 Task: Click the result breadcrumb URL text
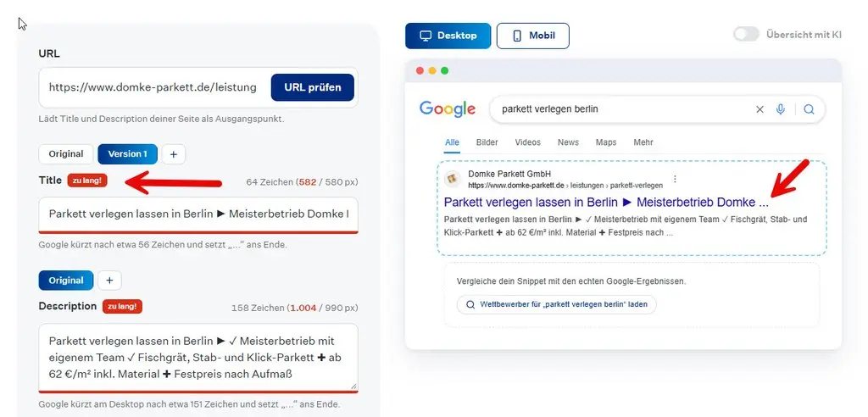click(565, 185)
